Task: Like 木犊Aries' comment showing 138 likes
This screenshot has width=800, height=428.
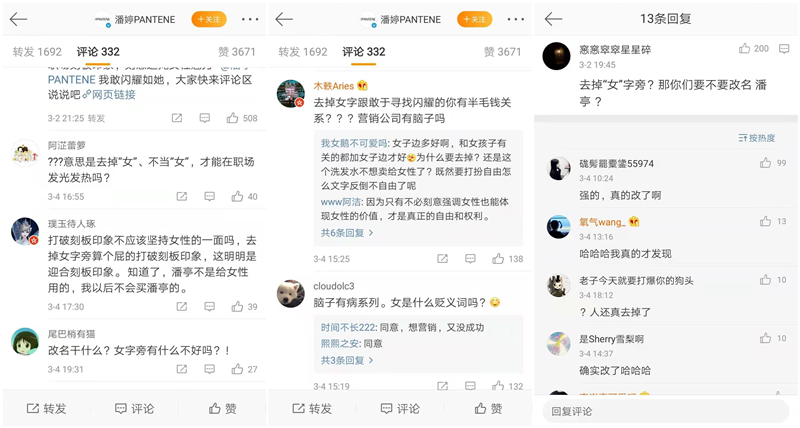Action: pyautogui.click(x=498, y=259)
